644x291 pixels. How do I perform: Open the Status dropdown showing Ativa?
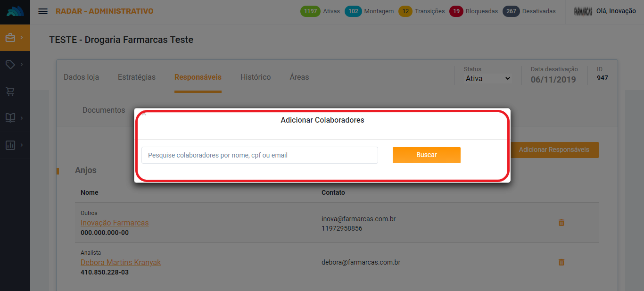pos(487,79)
